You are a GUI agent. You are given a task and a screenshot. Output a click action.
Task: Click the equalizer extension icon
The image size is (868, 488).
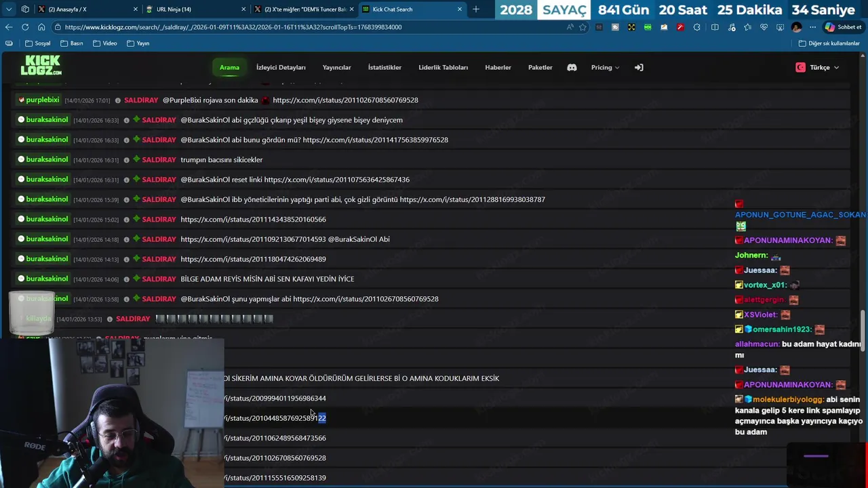pyautogui.click(x=599, y=27)
